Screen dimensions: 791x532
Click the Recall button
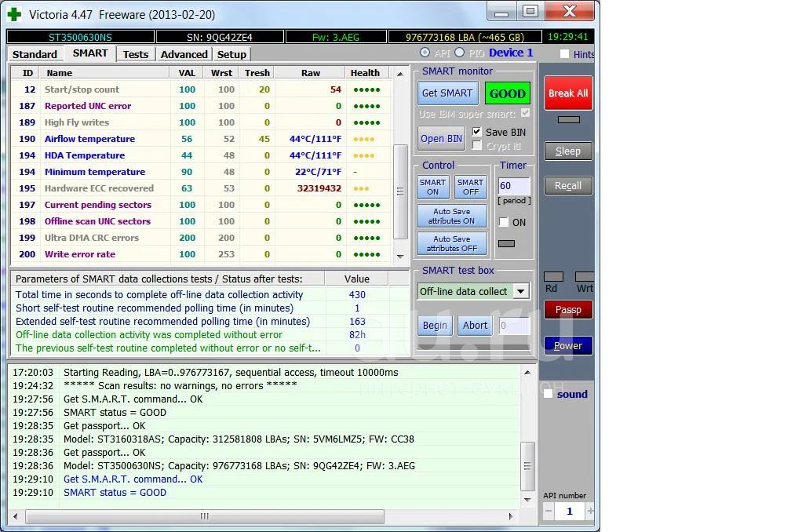[568, 185]
